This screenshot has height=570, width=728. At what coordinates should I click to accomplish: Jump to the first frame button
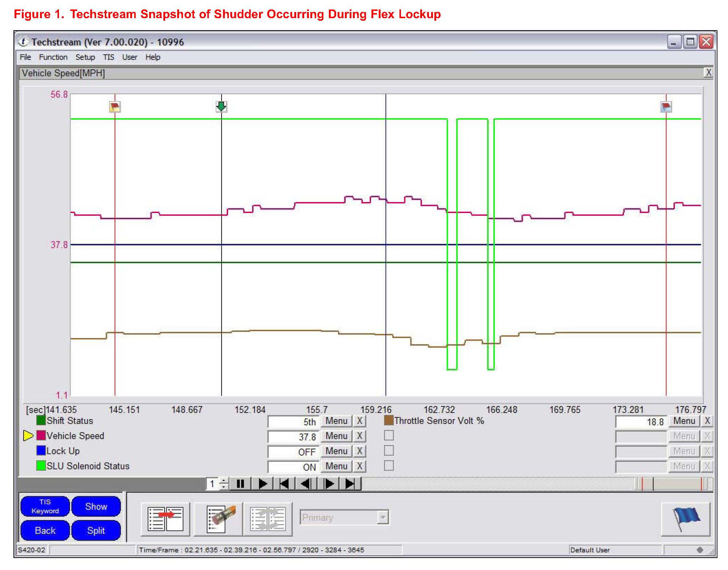pyautogui.click(x=284, y=484)
